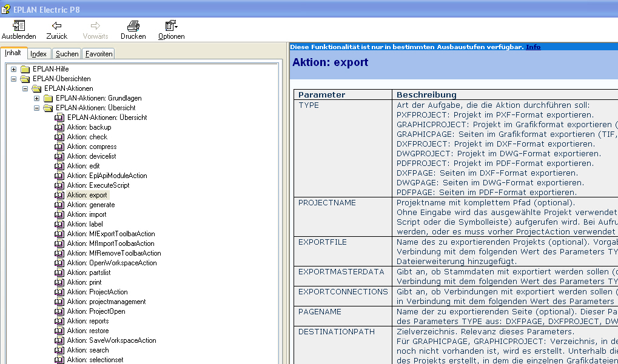Click the EPLAN-Hilfe folder icon
The height and width of the screenshot is (364, 618).
25,69
